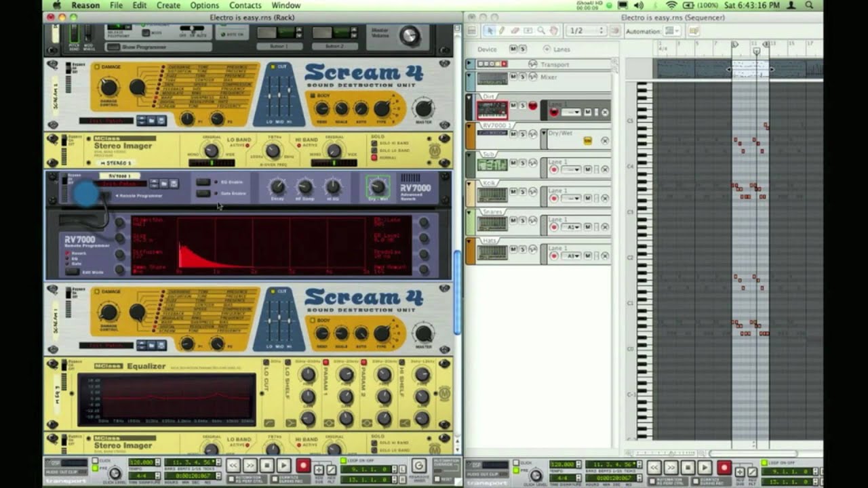Image resolution: width=868 pixels, height=488 pixels.
Task: Enable Solo Lo Band on Stereo Imager
Action: [x=374, y=150]
